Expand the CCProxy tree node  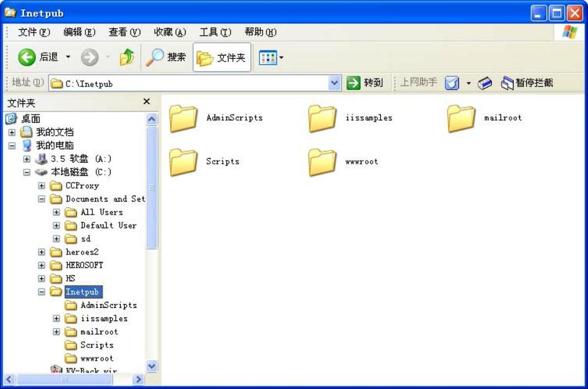[x=41, y=186]
